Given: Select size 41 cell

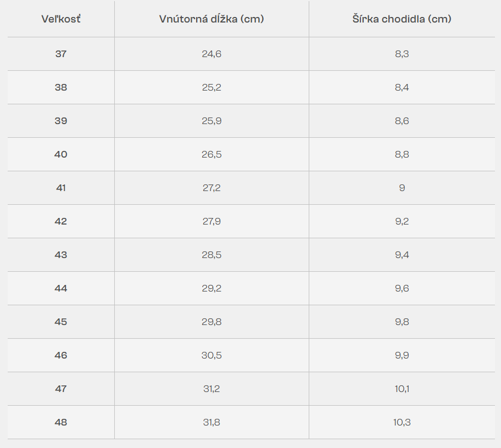Looking at the screenshot, I should coord(61,188).
